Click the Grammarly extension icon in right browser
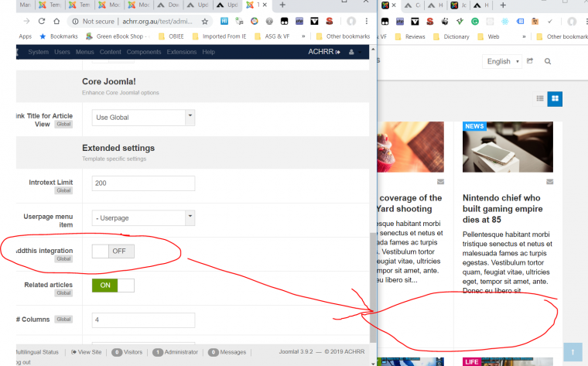 tap(475, 22)
